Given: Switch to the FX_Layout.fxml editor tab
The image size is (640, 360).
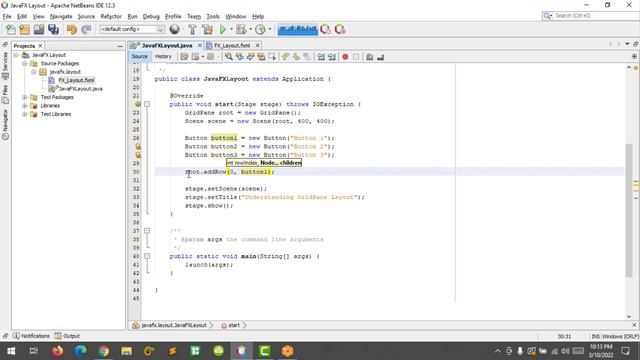Looking at the screenshot, I should pos(232,45).
